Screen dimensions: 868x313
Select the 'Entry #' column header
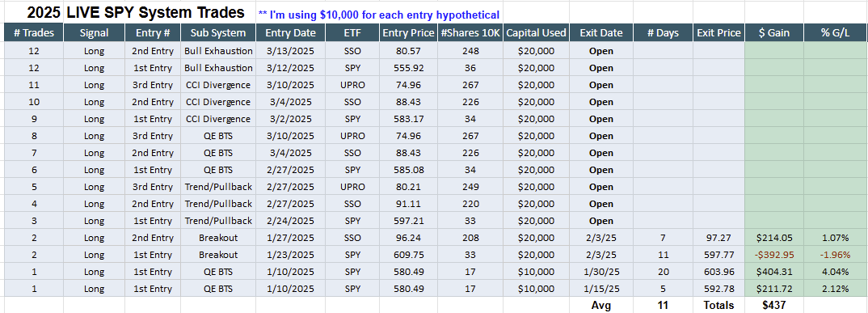coord(153,32)
